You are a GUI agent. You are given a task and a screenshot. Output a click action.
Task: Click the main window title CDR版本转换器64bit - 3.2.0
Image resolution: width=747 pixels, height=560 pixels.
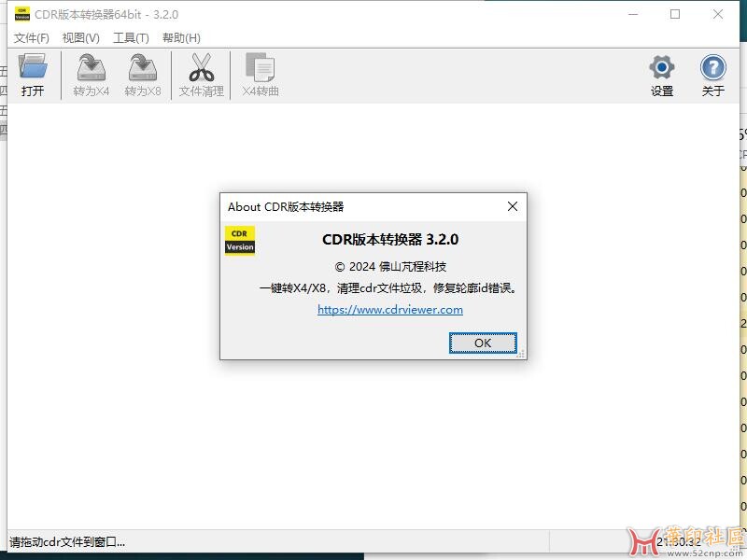coord(106,14)
